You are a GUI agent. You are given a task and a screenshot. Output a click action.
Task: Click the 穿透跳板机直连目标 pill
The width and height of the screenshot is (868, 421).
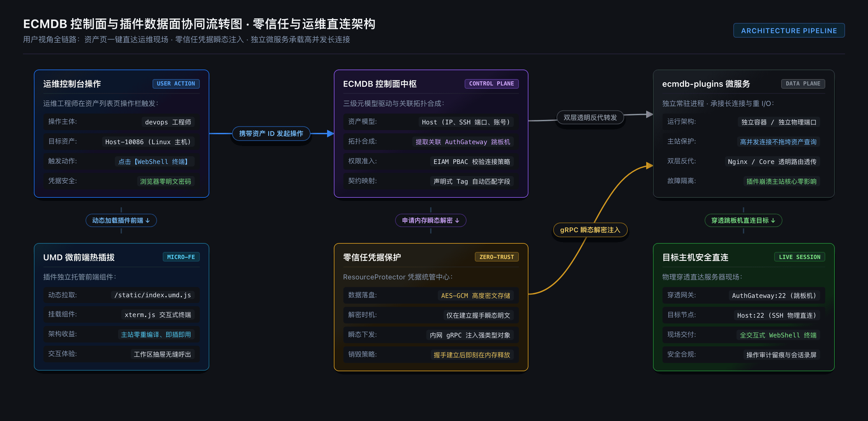(743, 220)
